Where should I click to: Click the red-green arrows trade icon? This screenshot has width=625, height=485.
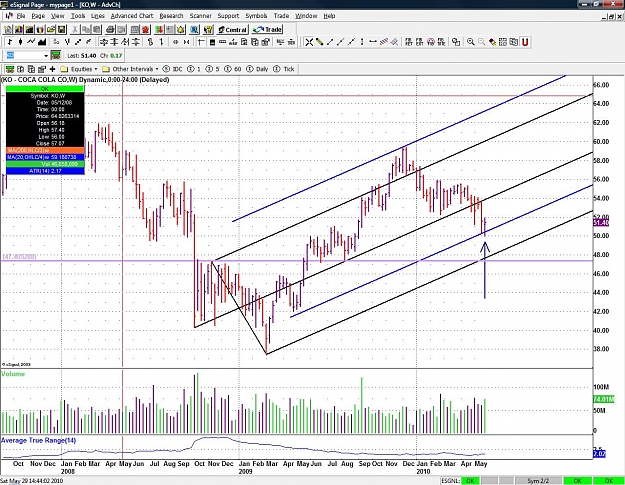[159, 29]
